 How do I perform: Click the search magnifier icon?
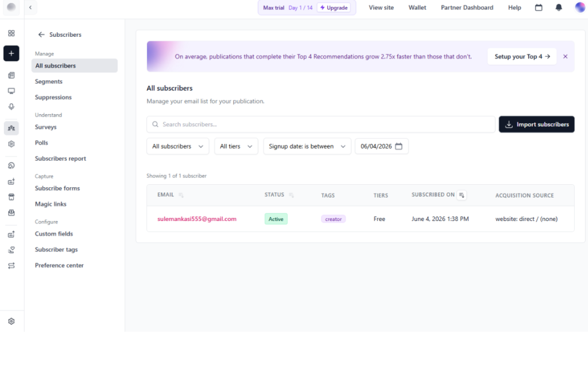[x=155, y=124]
